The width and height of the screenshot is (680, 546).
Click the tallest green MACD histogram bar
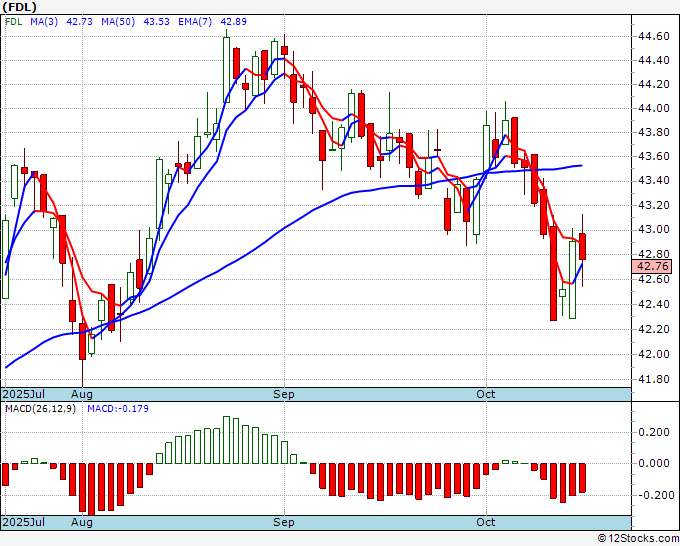point(226,440)
